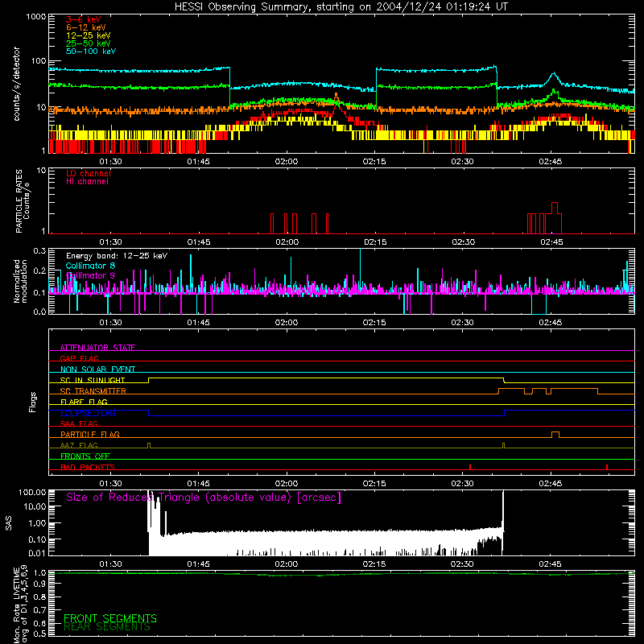
Task: Click the '0.9' tick on livetime axis
Action: click(x=39, y=583)
